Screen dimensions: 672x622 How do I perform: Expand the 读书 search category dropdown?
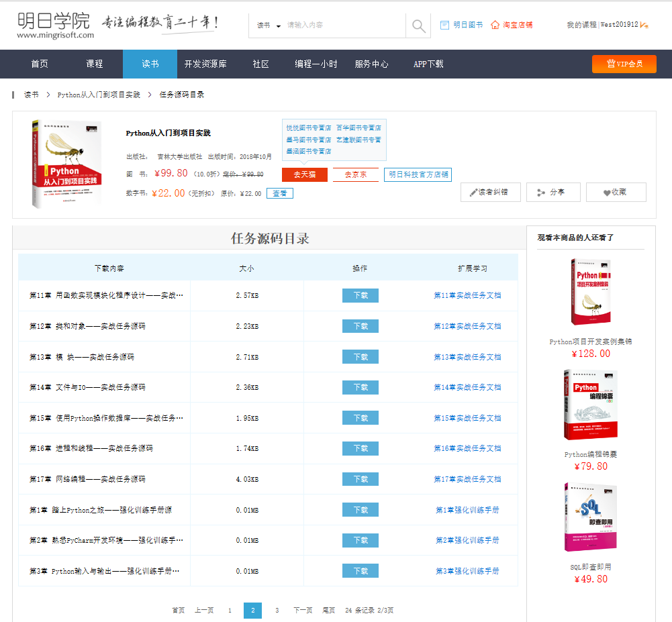pyautogui.click(x=269, y=25)
